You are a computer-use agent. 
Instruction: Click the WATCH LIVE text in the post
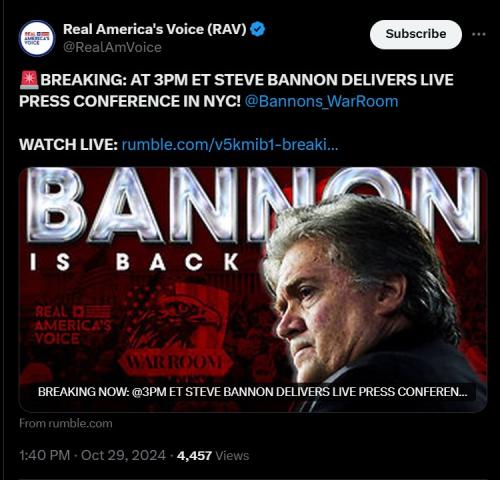point(68,145)
